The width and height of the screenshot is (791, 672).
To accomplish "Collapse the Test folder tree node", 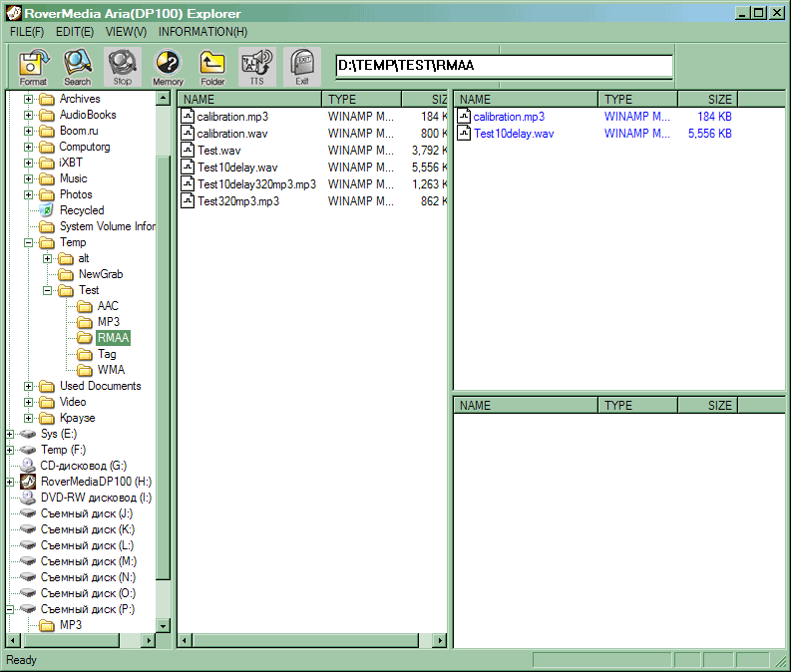I will coord(47,290).
